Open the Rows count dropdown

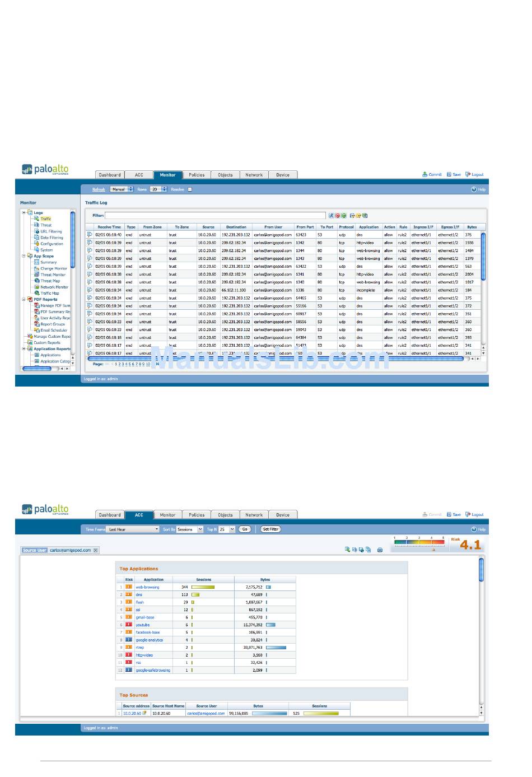tap(158, 189)
